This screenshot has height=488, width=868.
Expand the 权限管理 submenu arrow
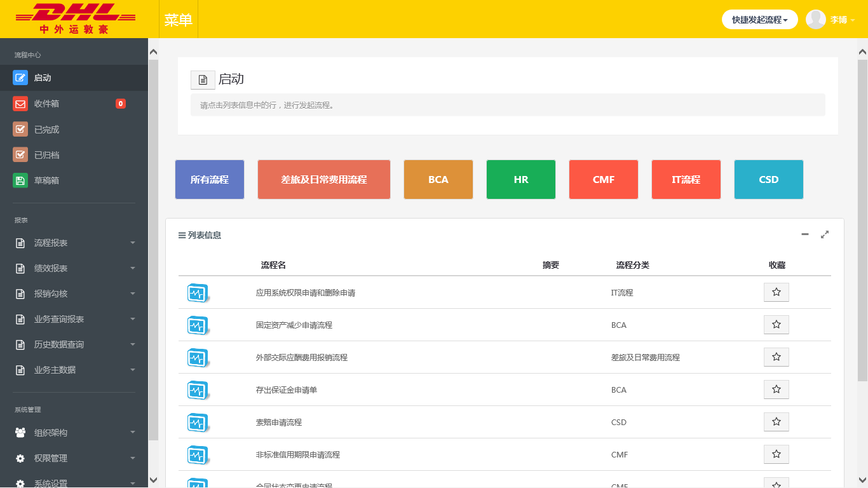(133, 458)
